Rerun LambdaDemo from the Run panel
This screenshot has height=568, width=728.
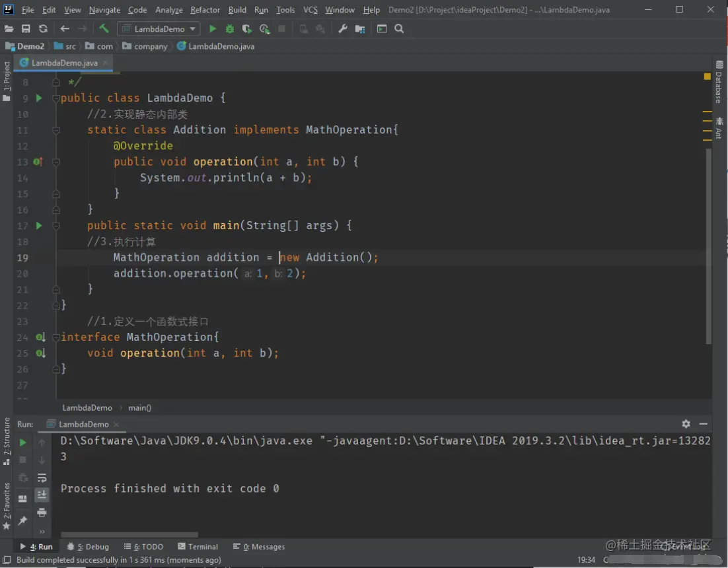coord(22,443)
